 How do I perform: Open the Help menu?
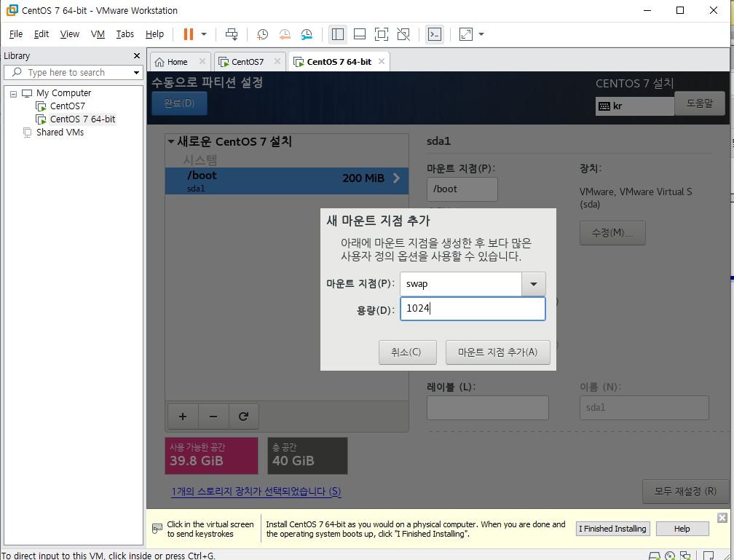pos(154,34)
